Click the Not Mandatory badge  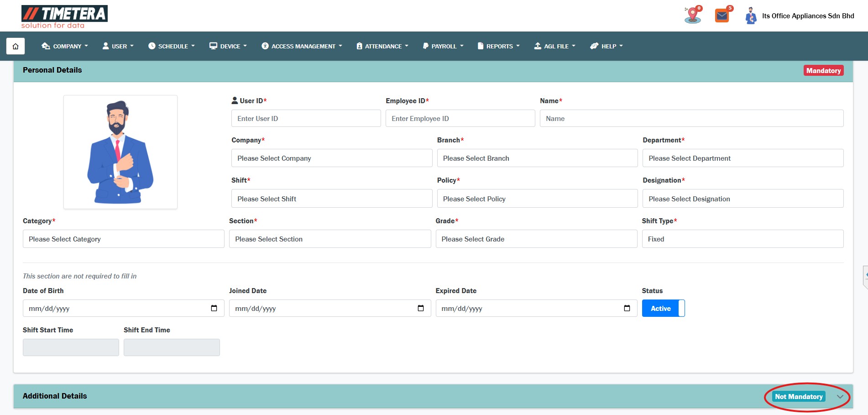(x=799, y=397)
